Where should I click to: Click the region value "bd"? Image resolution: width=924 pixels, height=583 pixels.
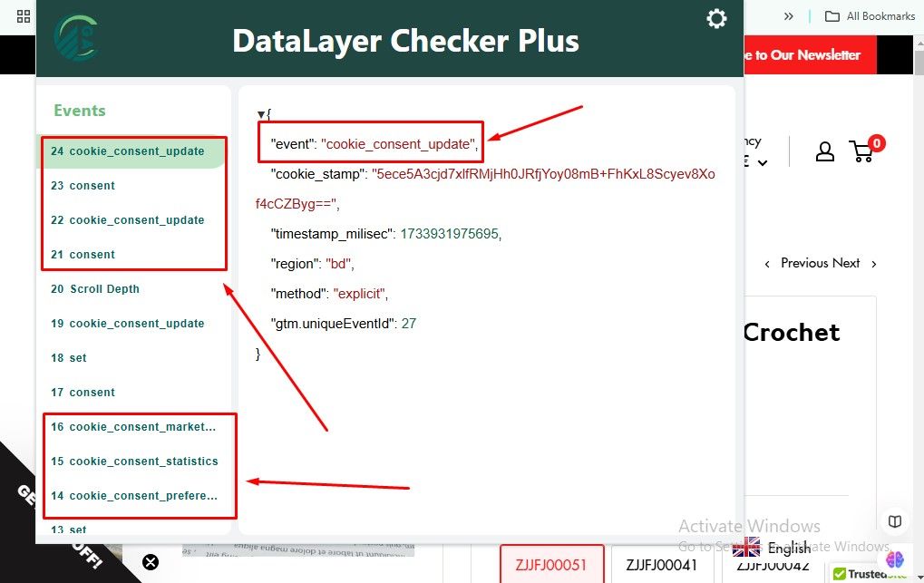coord(337,264)
